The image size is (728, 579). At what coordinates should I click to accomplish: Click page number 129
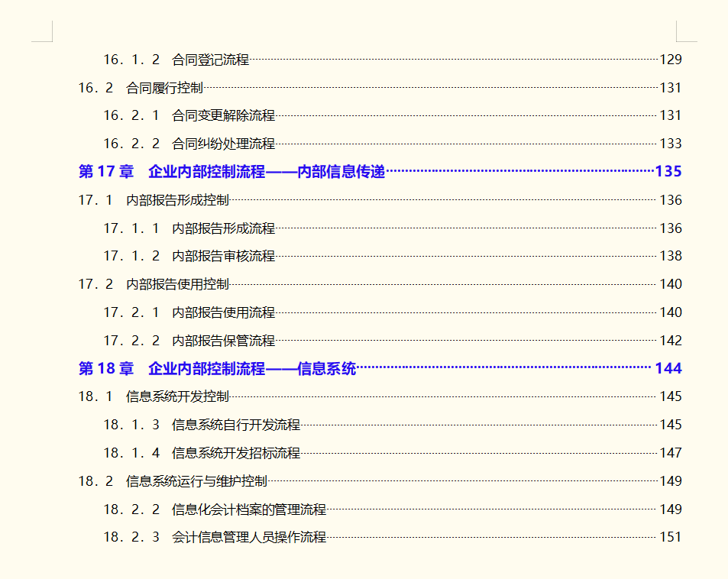pos(671,60)
